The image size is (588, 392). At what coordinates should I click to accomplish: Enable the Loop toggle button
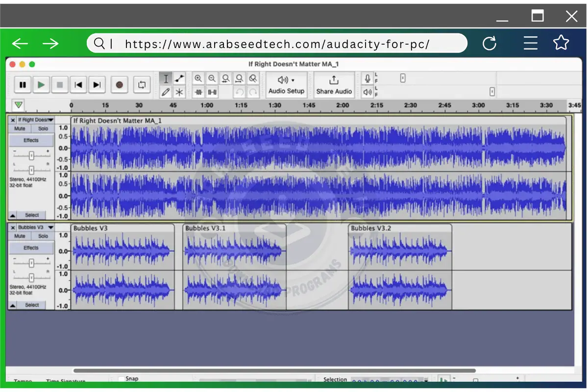click(x=142, y=85)
